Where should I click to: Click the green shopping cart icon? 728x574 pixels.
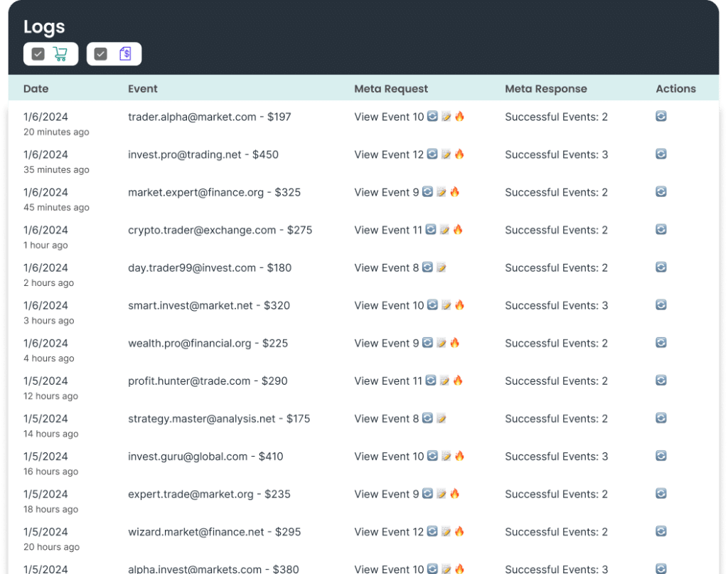60,54
